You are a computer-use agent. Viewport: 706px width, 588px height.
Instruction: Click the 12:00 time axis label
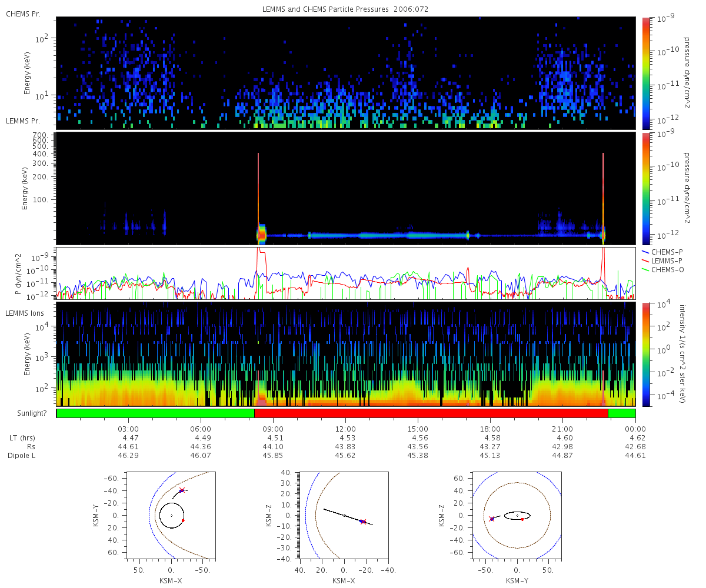[345, 429]
